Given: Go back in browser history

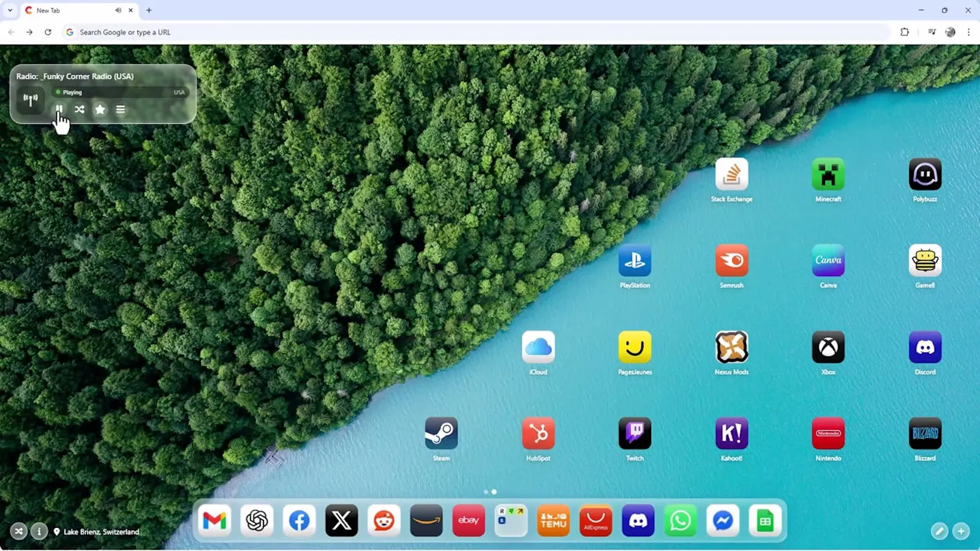Looking at the screenshot, I should pos(11,32).
